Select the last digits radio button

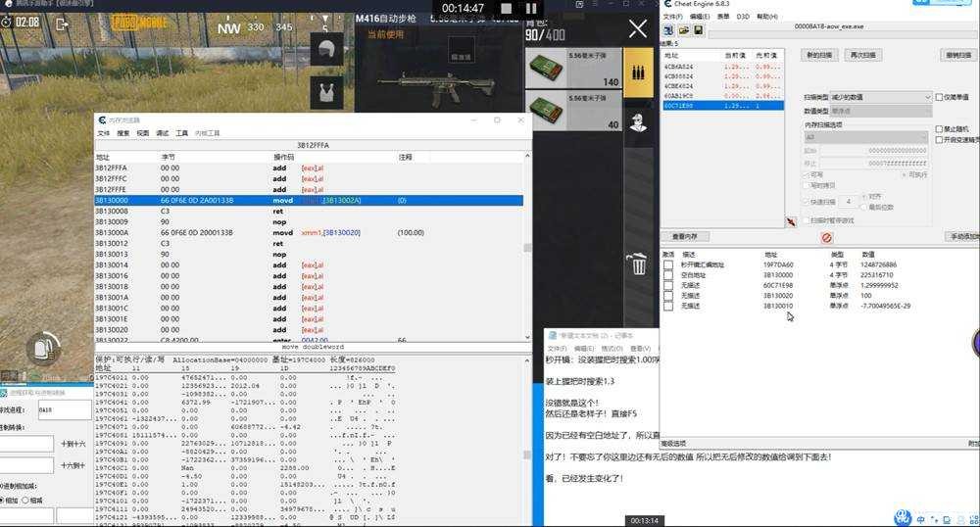[865, 208]
